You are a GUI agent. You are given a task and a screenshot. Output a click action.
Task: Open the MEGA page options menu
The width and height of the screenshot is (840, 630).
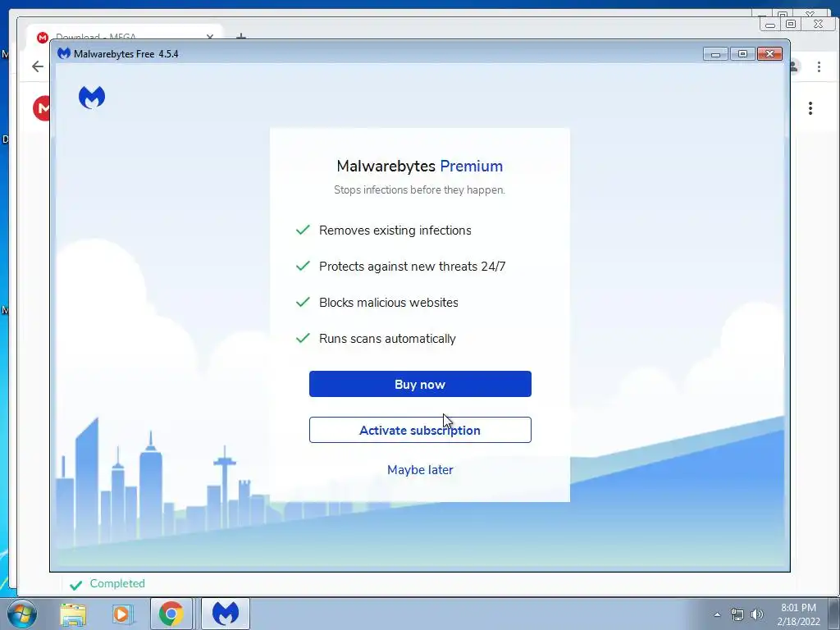point(810,108)
